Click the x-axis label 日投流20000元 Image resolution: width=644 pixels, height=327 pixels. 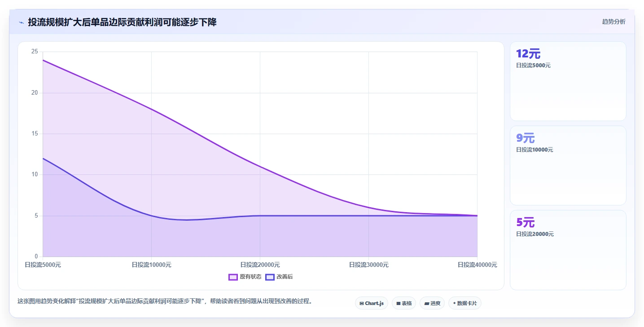(260, 265)
